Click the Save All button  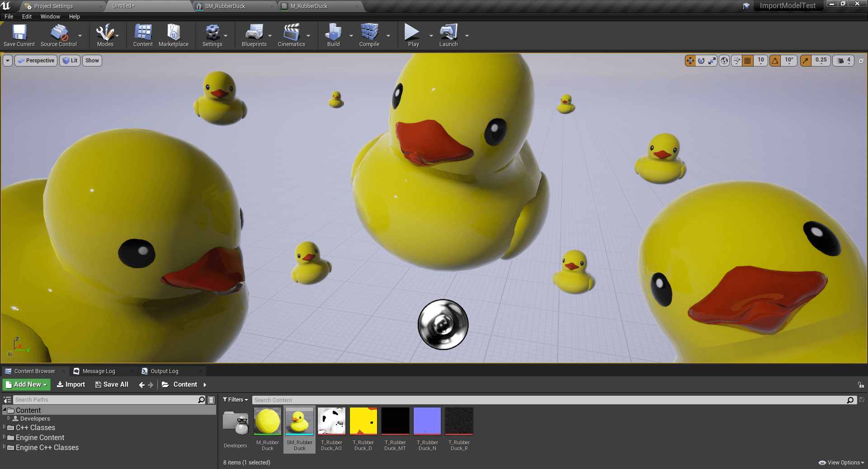pyautogui.click(x=112, y=384)
